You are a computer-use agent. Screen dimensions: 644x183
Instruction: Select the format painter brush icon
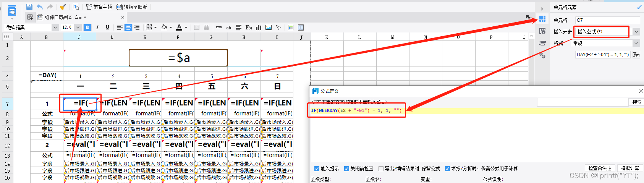pyautogui.click(x=63, y=7)
